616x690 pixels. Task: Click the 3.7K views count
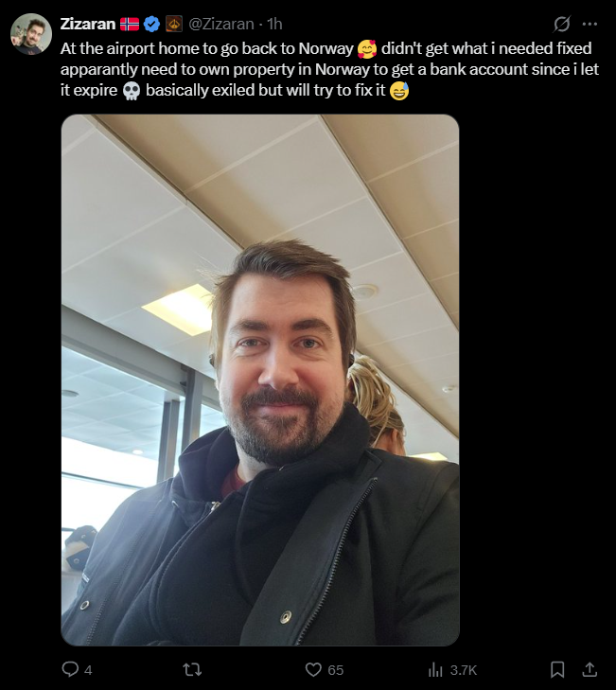pos(464,670)
